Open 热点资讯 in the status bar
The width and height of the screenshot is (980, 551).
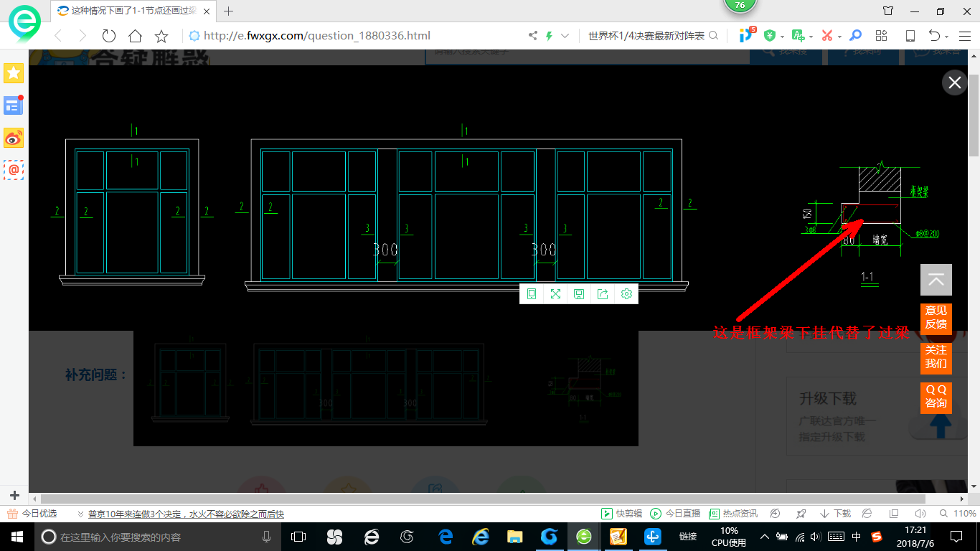[x=732, y=514]
